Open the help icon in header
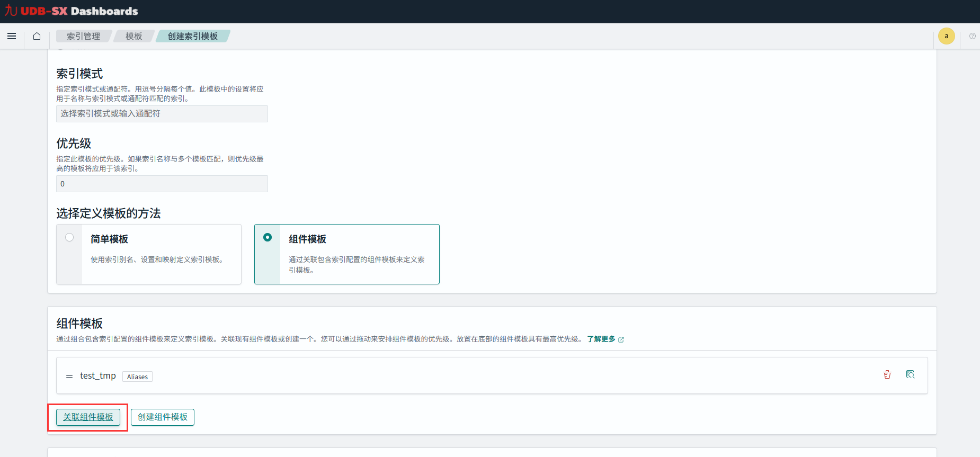The width and height of the screenshot is (980, 457). [972, 36]
